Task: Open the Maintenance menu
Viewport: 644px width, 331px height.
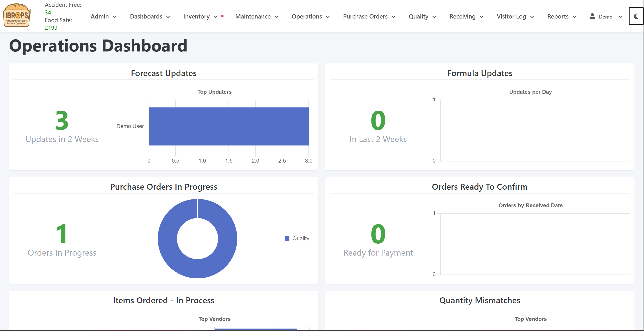Action: (257, 16)
